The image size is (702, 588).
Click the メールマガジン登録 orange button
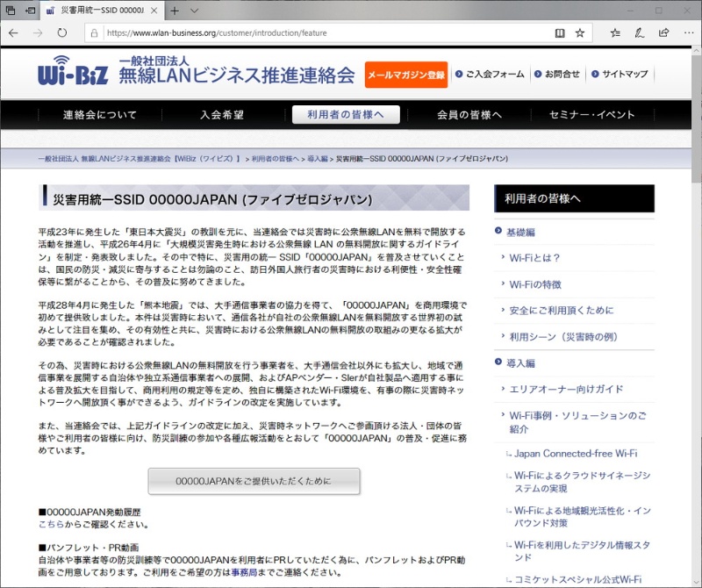click(406, 75)
